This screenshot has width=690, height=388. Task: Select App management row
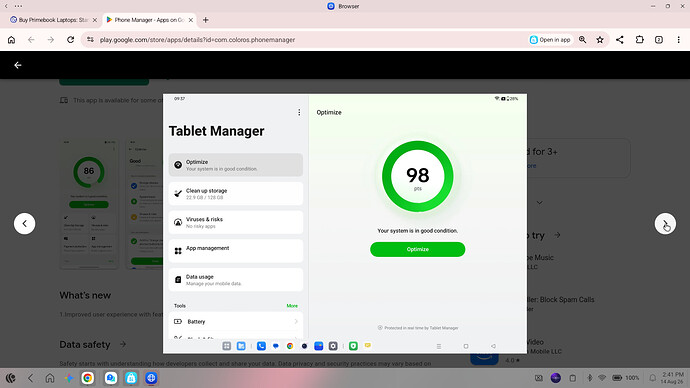[236, 251]
